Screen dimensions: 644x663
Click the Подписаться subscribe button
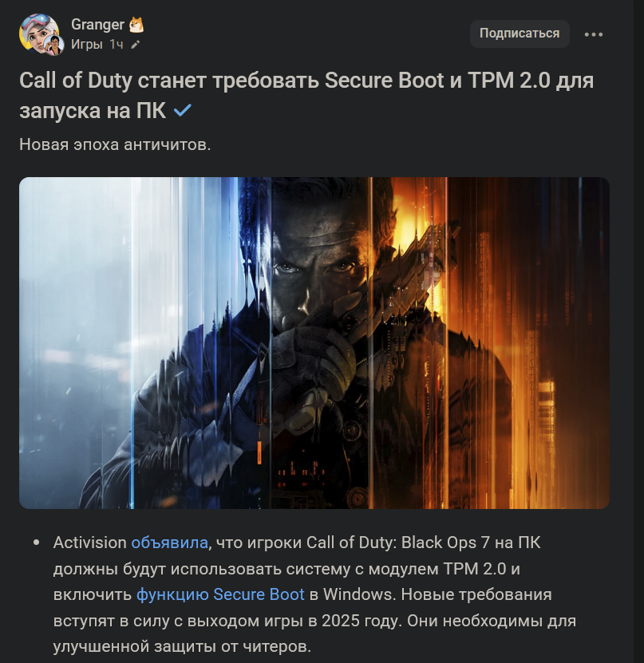(520, 34)
